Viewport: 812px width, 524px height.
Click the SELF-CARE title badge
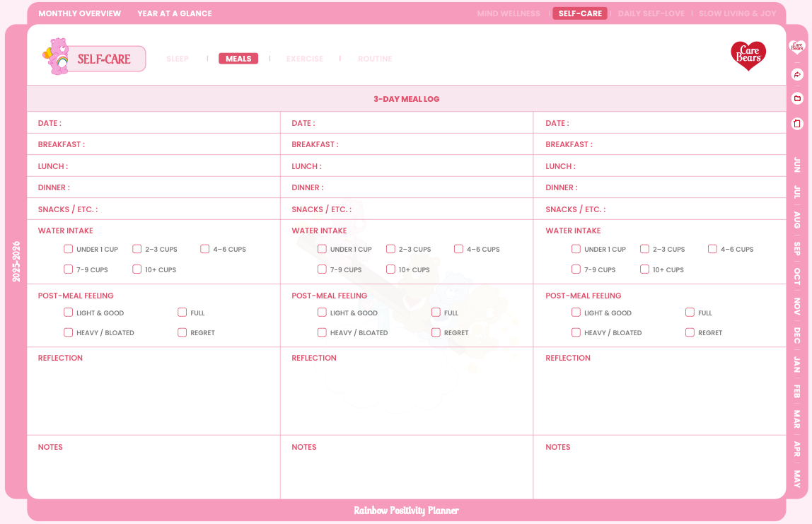click(x=104, y=59)
